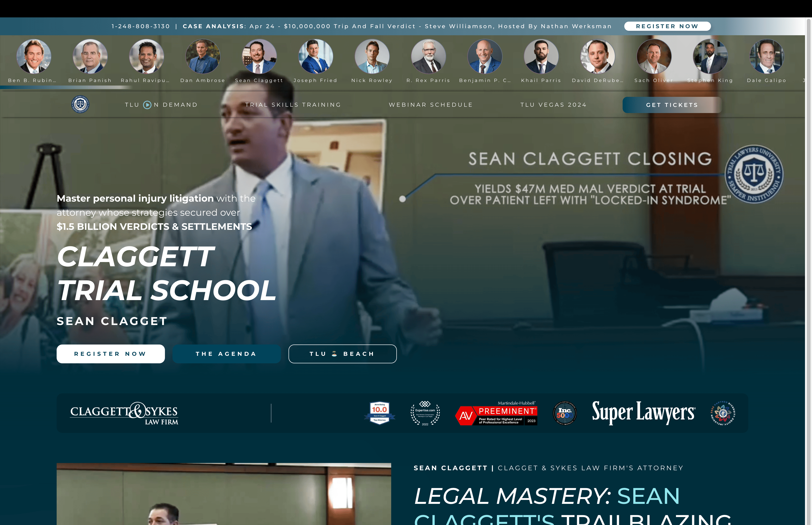Image resolution: width=812 pixels, height=525 pixels.
Task: Open the Claggett & Sykes Law Firm logo
Action: tap(124, 414)
